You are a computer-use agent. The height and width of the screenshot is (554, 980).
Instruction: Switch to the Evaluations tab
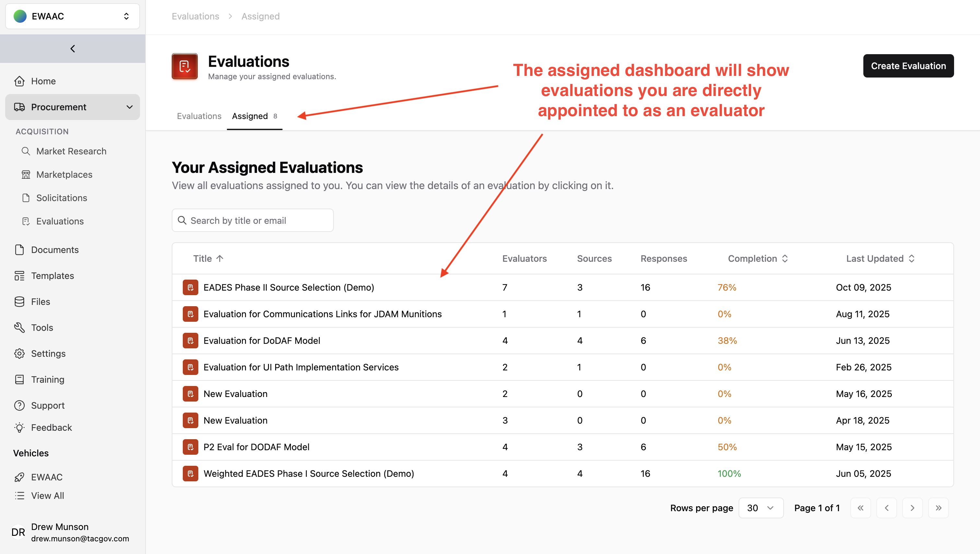[199, 116]
